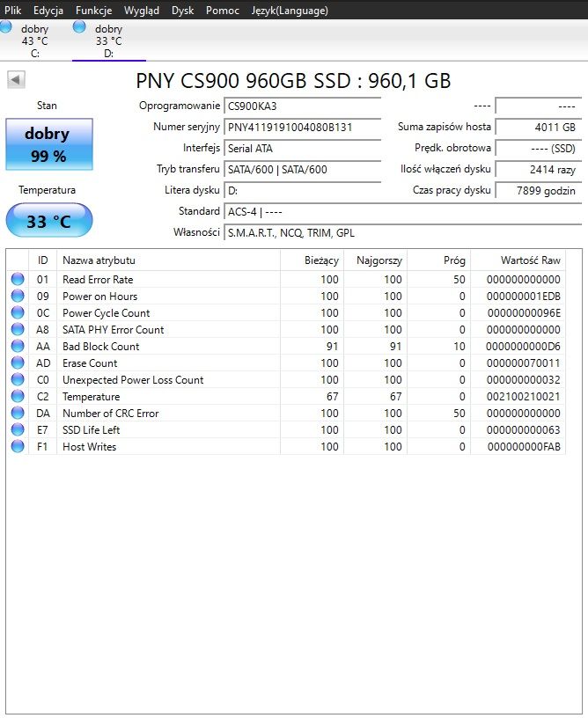Click the Tryb transferu field
Image resolution: width=588 pixels, height=718 pixels.
302,170
